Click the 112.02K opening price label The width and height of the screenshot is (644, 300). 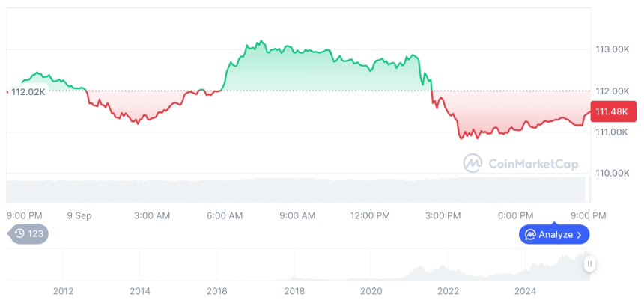tap(29, 92)
